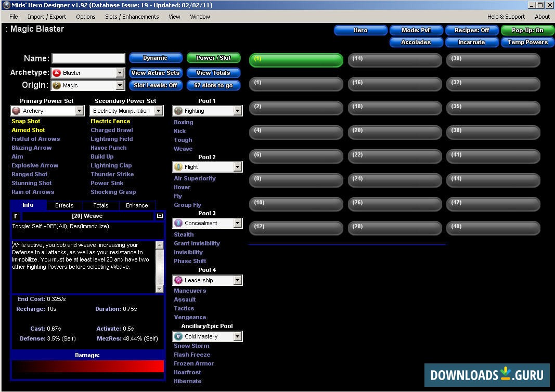The height and width of the screenshot is (392, 555).
Task: Click the Rain of Arrows power
Action: 33,192
